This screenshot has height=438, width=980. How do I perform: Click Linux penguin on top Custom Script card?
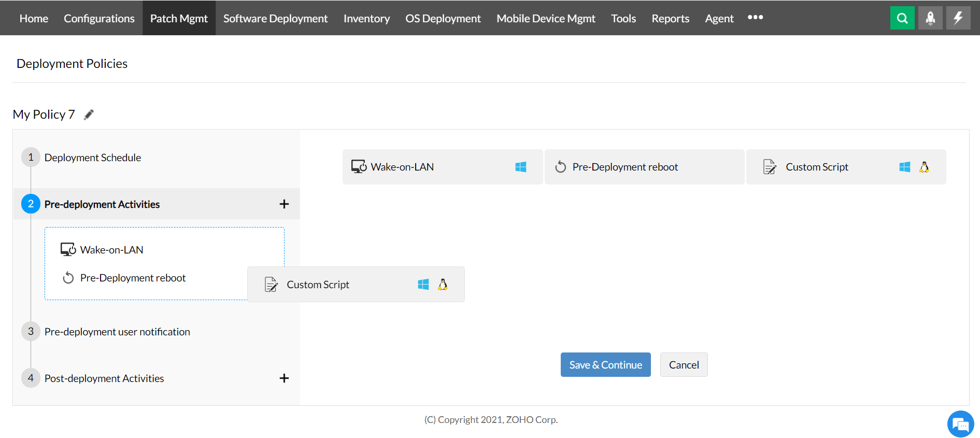(x=924, y=167)
